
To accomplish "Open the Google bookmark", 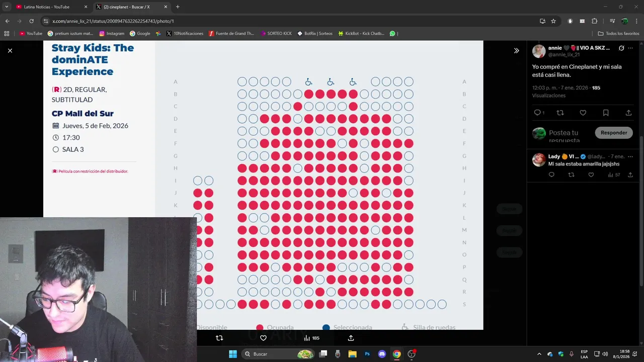I will tap(140, 34).
